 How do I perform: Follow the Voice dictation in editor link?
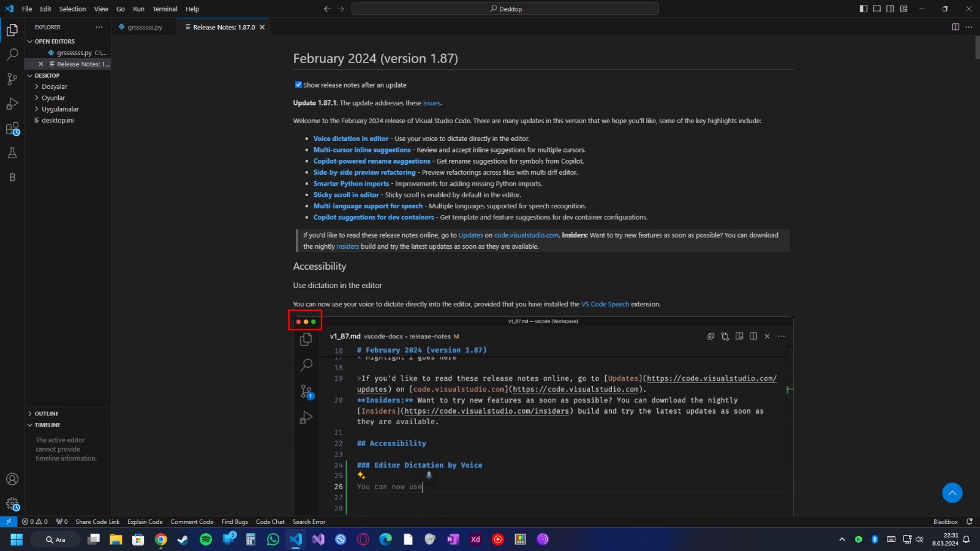coord(351,139)
